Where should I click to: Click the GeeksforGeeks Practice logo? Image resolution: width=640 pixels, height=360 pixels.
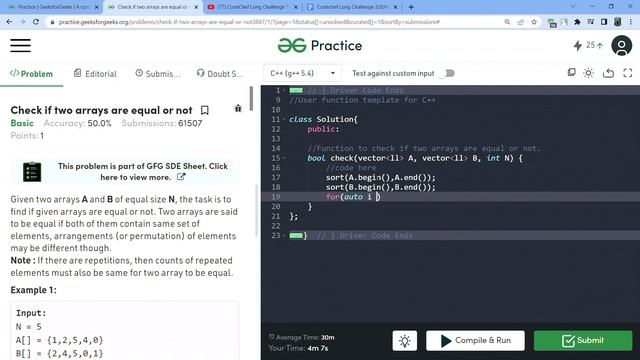(x=320, y=45)
